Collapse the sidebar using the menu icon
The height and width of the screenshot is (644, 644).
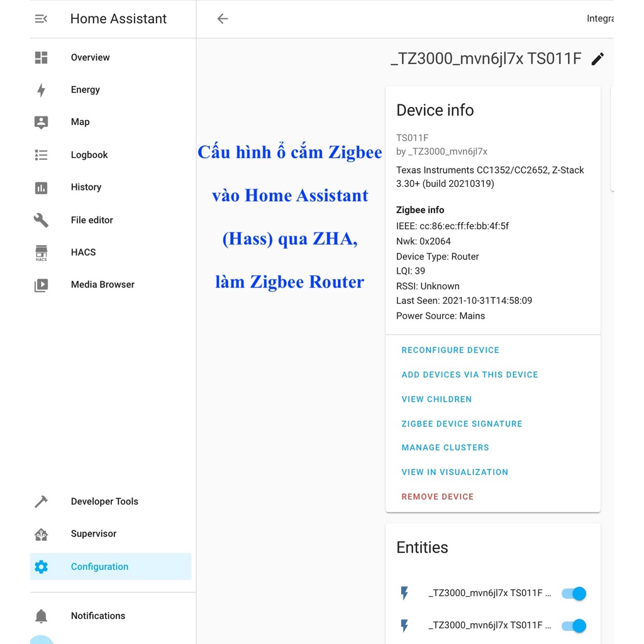click(x=41, y=19)
